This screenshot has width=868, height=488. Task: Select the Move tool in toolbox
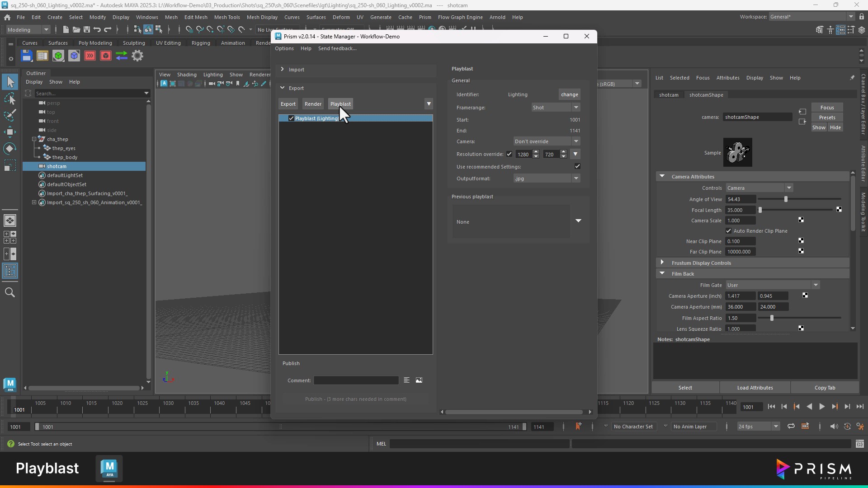click(10, 132)
